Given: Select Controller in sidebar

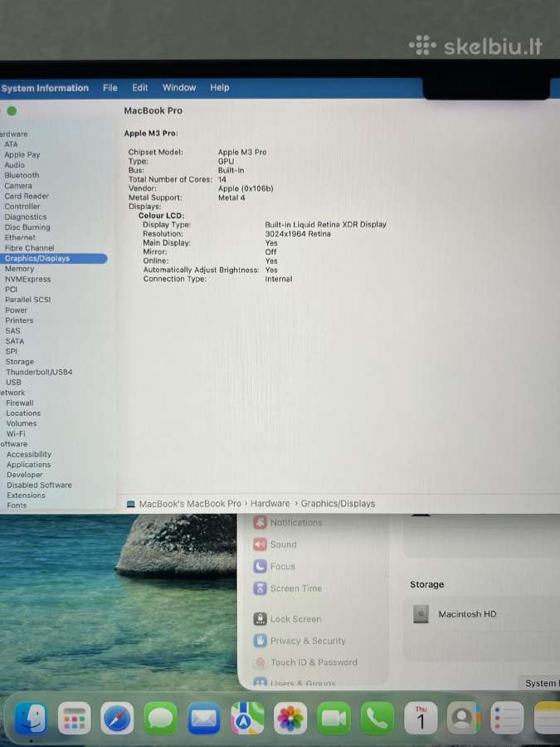Looking at the screenshot, I should point(22,207).
